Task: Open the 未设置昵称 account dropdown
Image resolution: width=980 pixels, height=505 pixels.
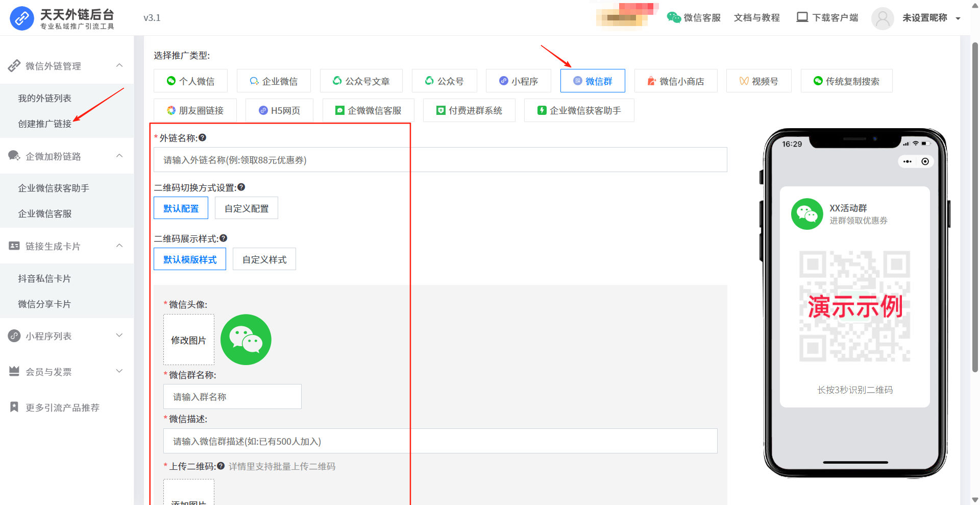Action: (958, 18)
